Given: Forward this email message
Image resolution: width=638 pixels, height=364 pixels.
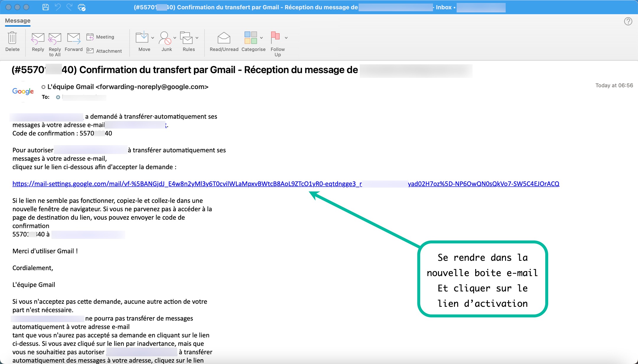Looking at the screenshot, I should pos(74,38).
